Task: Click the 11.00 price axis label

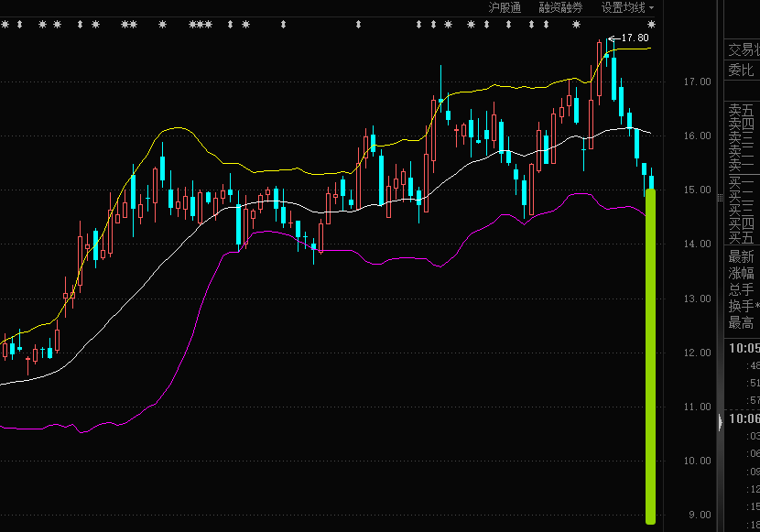Action: 698,407
